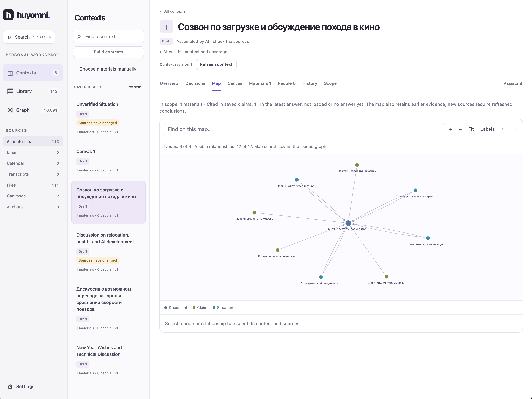Open 'Дискуссия о возможном переезде' draft
The height and width of the screenshot is (399, 532).
pos(108,308)
